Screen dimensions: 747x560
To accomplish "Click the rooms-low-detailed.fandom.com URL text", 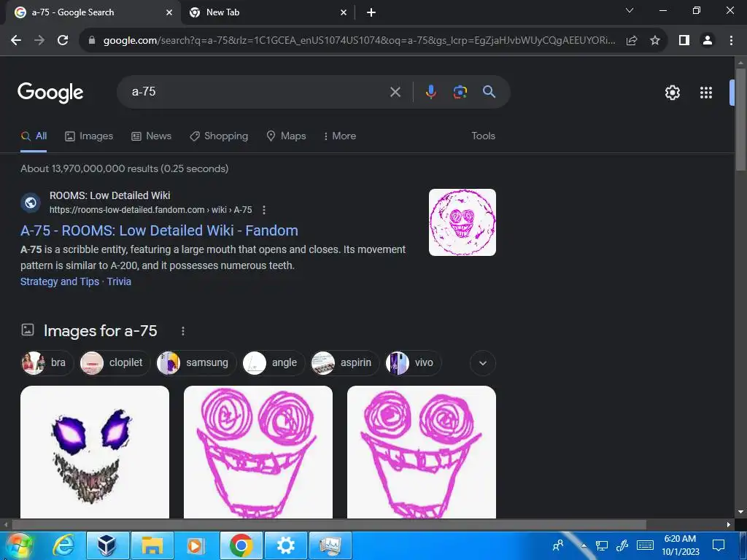I will 150,210.
